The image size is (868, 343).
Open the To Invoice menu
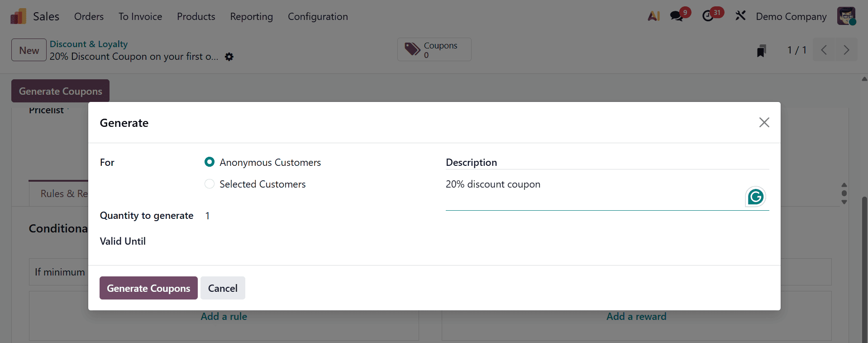click(x=140, y=16)
